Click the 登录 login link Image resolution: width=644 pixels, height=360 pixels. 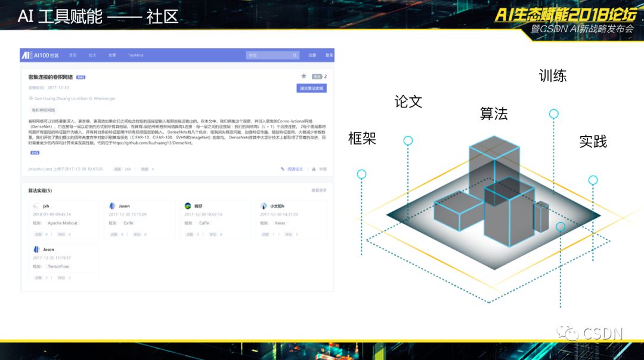pyautogui.click(x=329, y=55)
